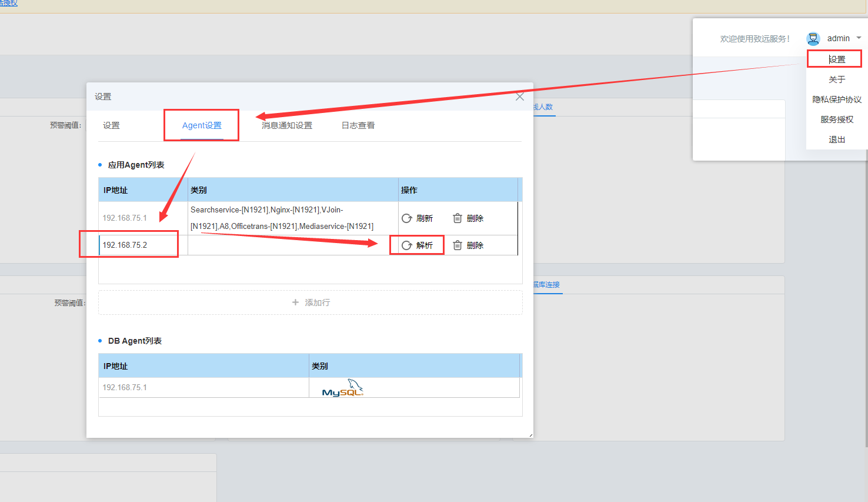Screen dimensions: 868x502
Task: Click the 刷新 label for 192.168.75.1
Action: tap(425, 218)
